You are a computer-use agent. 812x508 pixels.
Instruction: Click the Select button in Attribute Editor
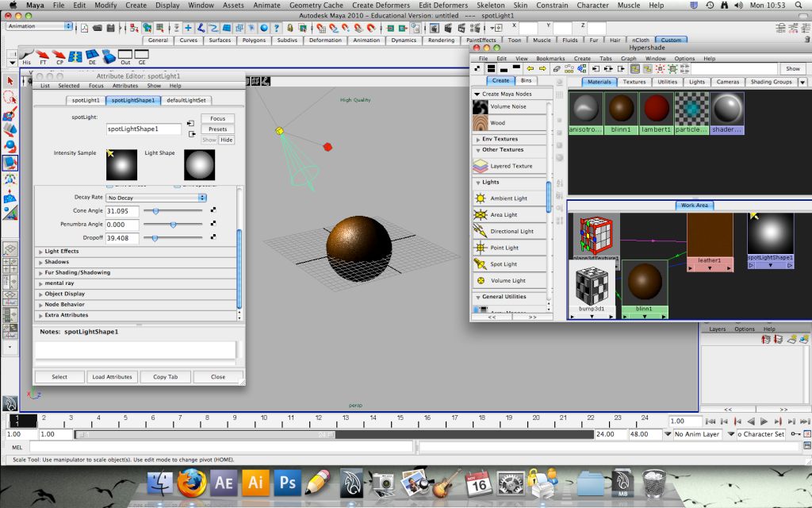click(x=59, y=377)
